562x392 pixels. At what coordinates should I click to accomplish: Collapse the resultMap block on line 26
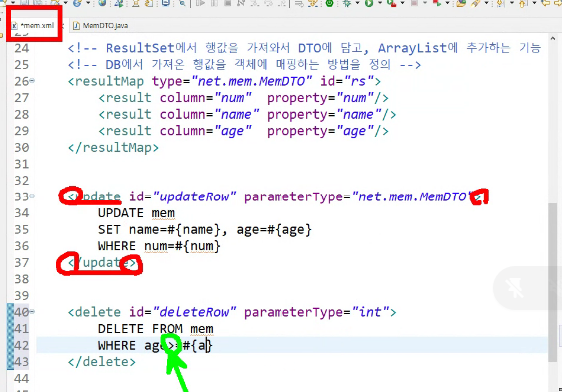tap(32, 81)
